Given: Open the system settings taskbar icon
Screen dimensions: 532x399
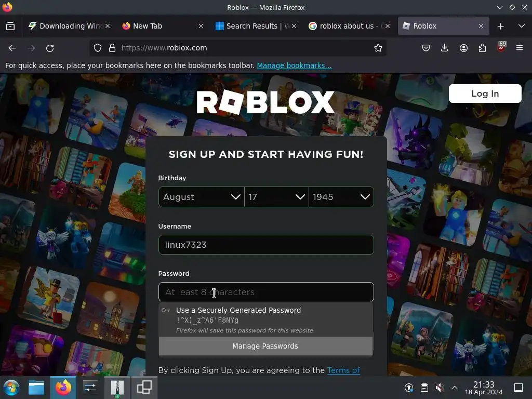Looking at the screenshot, I should (x=90, y=388).
